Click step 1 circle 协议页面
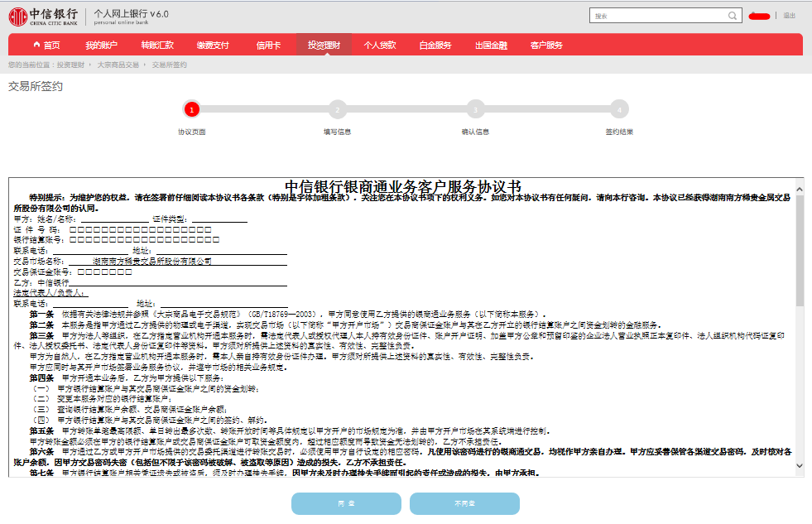Image resolution: width=812 pixels, height=524 pixels. pyautogui.click(x=191, y=109)
